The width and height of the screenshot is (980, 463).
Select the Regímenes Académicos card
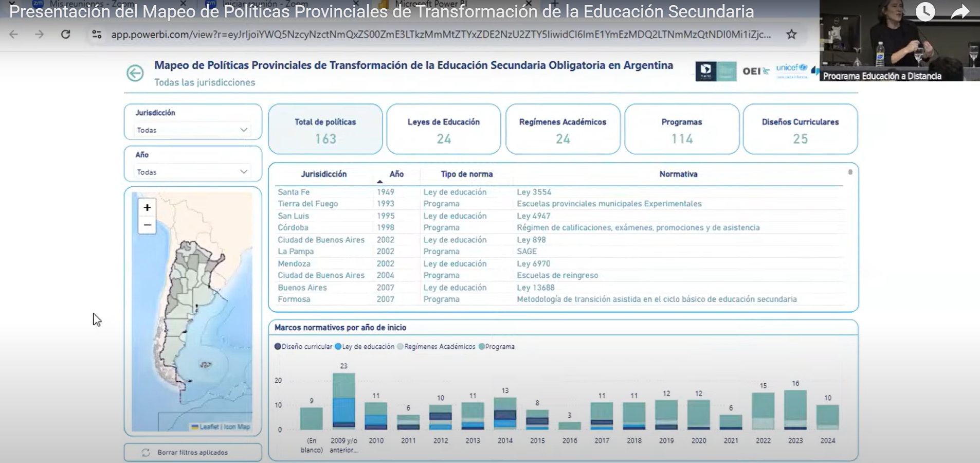563,129
